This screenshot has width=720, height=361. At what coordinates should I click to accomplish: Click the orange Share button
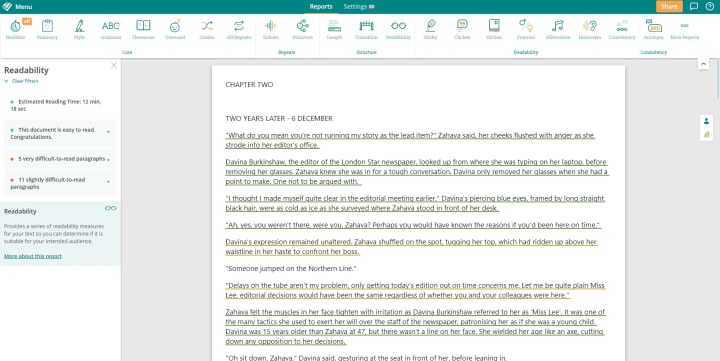pyautogui.click(x=669, y=6)
